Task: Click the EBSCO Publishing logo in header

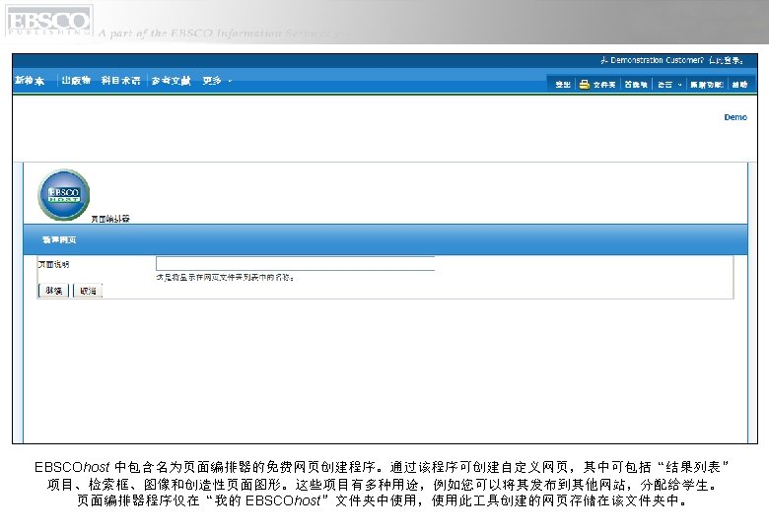Action: 48,21
